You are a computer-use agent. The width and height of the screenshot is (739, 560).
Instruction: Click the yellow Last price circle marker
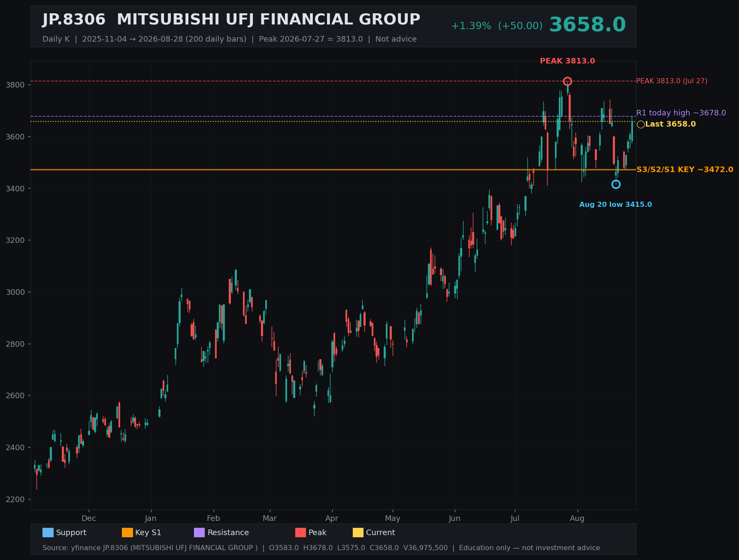click(x=641, y=124)
